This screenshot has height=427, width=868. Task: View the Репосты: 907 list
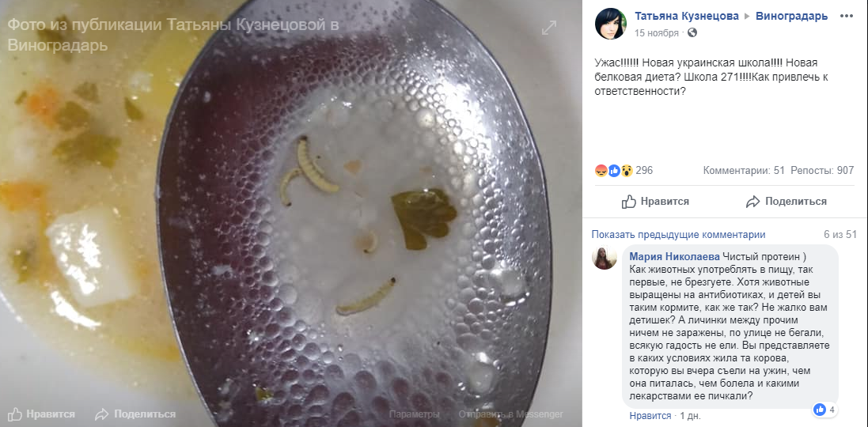(823, 171)
